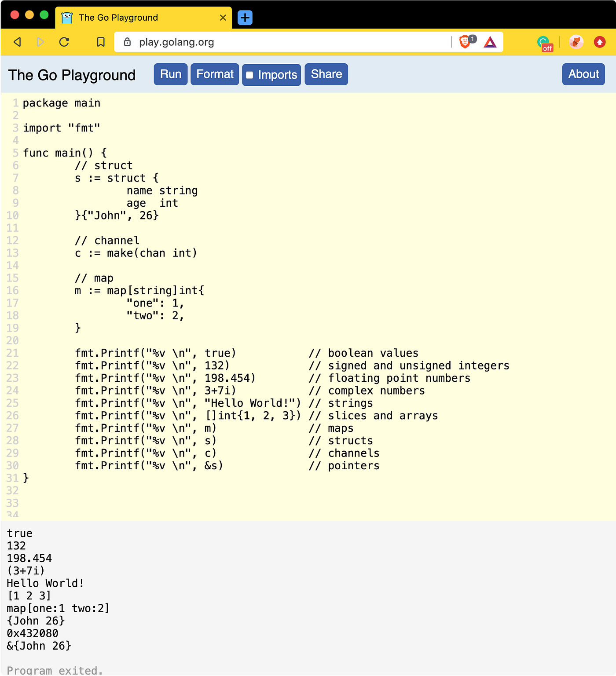Click the lock icon in the address bar

point(127,42)
